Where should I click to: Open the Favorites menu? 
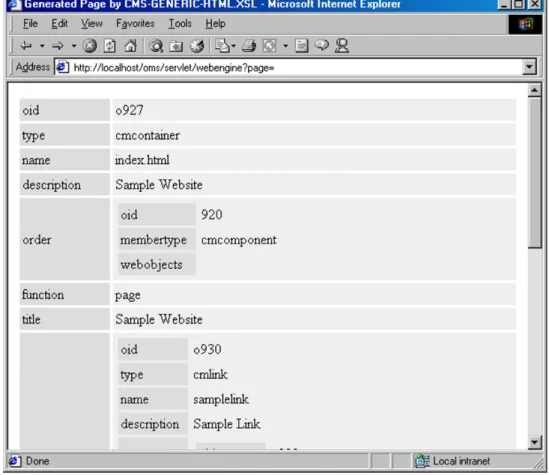(x=135, y=23)
